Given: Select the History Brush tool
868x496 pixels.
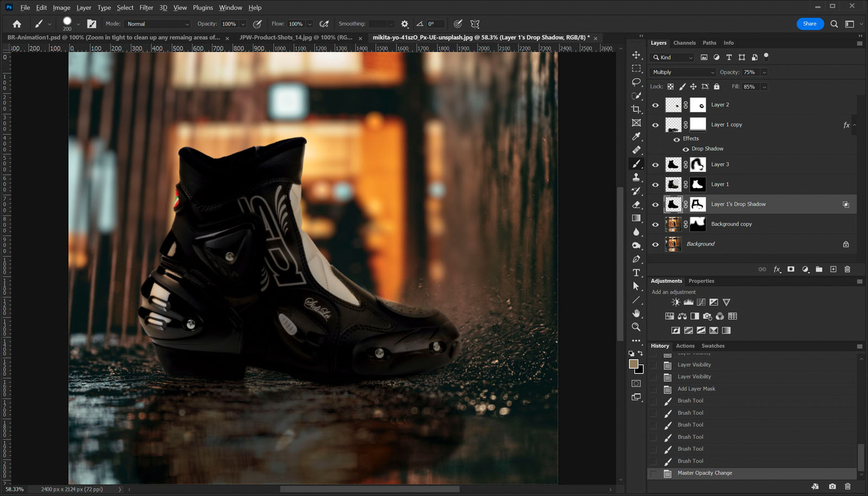Looking at the screenshot, I should (636, 191).
